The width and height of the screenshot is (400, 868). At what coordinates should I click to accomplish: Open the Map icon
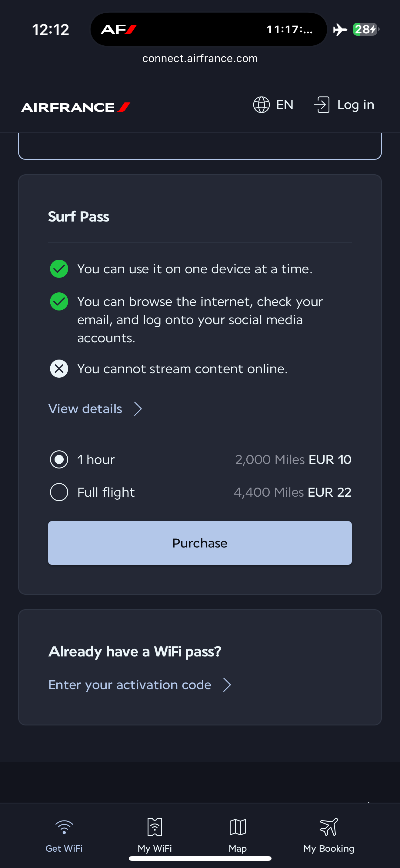[238, 827]
